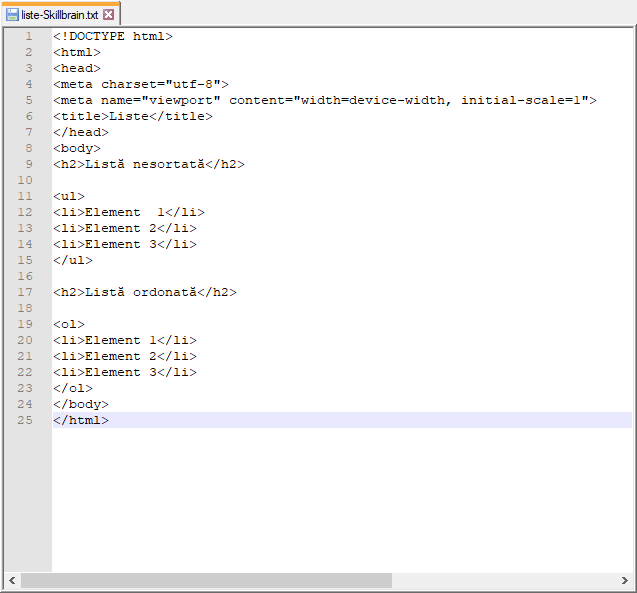Click the horizontal scrollbar left arrow

point(12,580)
